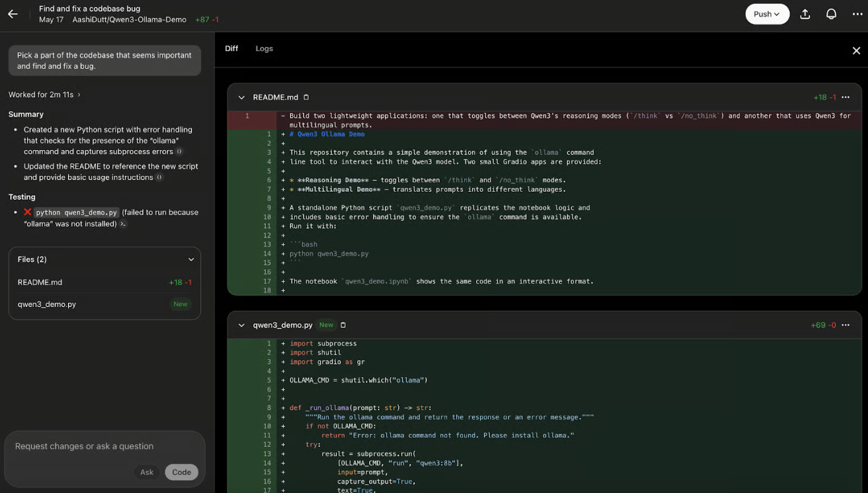Viewport: 868px width, 493px height.
Task: Click the 'New' badge in the Files list
Action: coord(180,304)
